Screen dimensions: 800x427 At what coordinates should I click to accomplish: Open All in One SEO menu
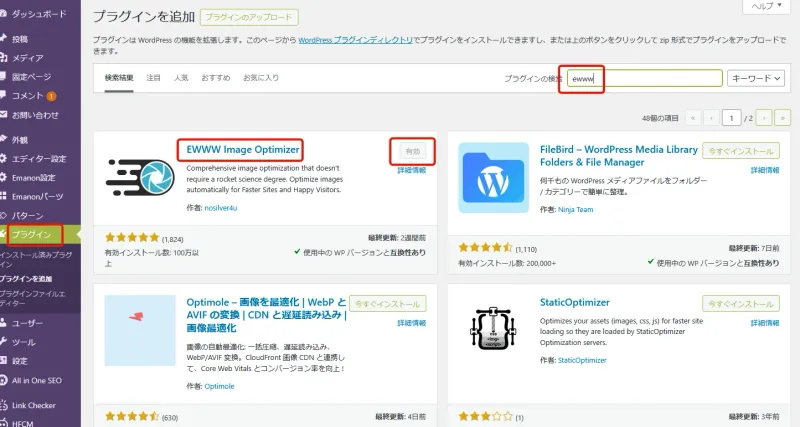click(x=37, y=381)
